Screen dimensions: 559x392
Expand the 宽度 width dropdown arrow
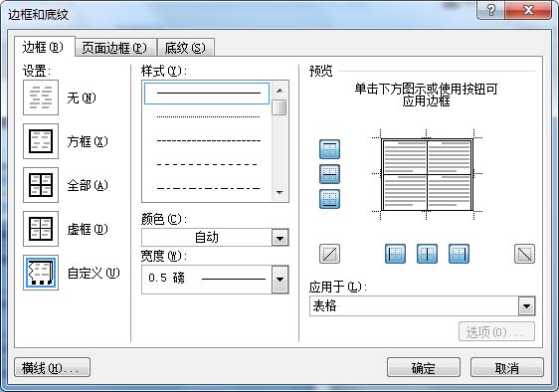279,280
